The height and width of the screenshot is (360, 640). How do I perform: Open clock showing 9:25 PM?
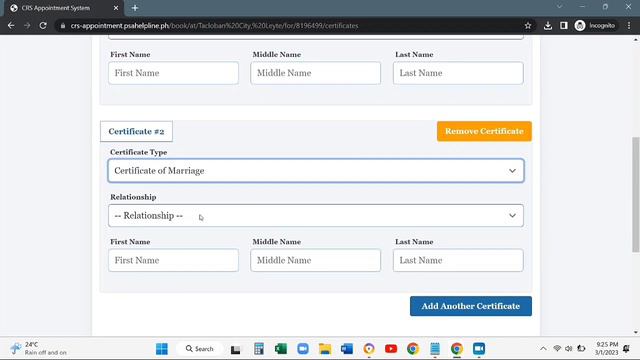pyautogui.click(x=607, y=349)
